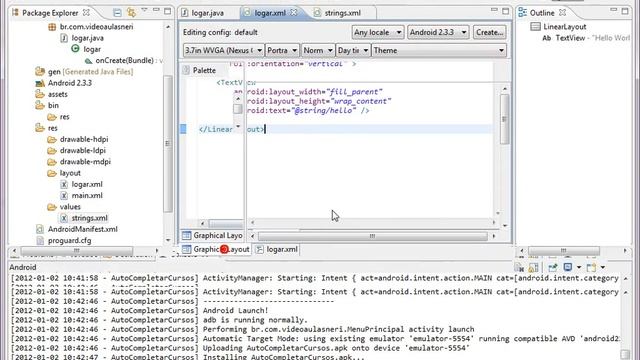Click editor vertical scrollbar thumb
The height and width of the screenshot is (360, 640).
point(504,119)
